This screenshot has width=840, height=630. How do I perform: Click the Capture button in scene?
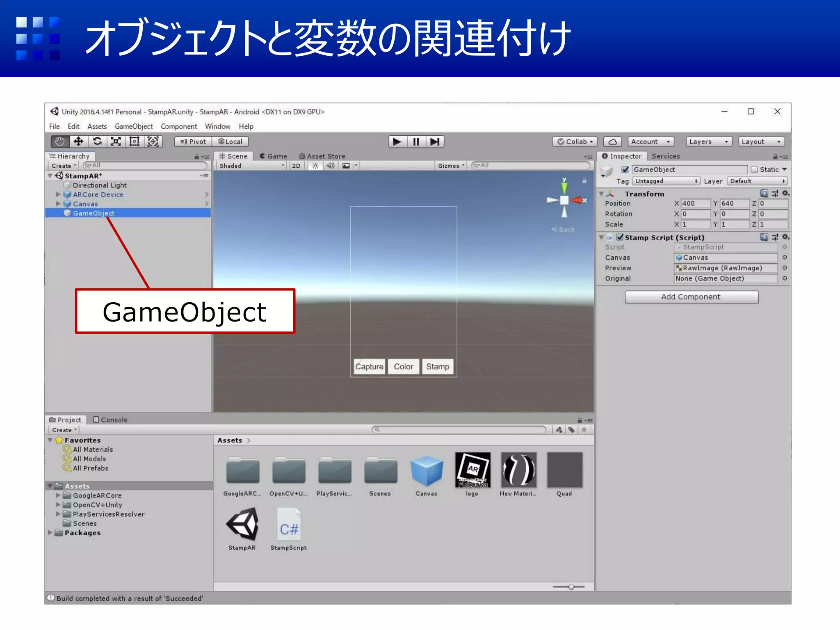click(x=369, y=366)
